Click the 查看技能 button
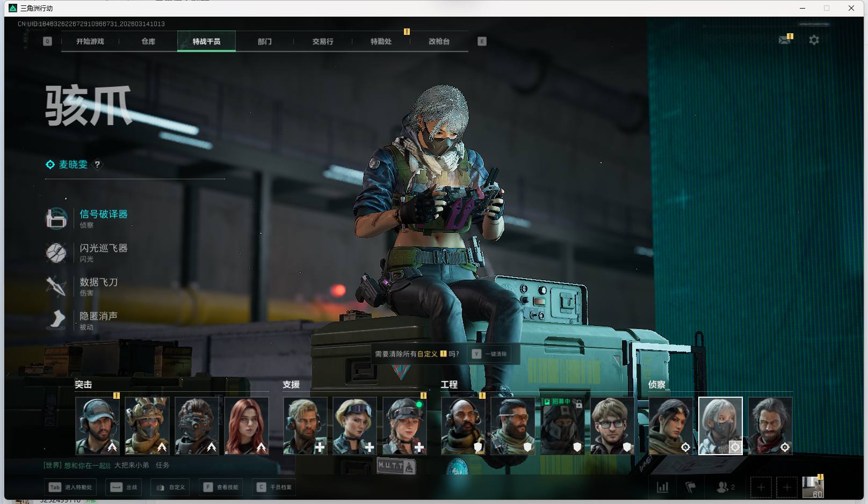Viewport: 868px width, 504px height. click(x=221, y=487)
